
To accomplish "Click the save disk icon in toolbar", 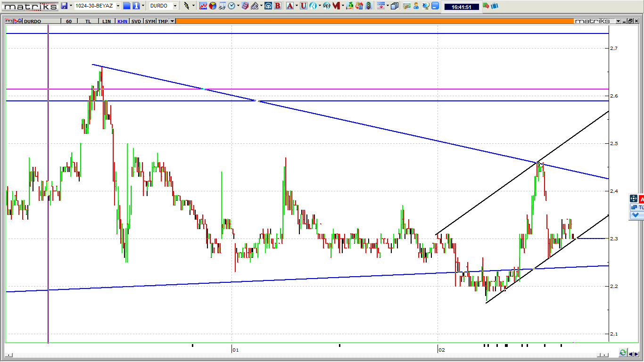I will [x=64, y=6].
